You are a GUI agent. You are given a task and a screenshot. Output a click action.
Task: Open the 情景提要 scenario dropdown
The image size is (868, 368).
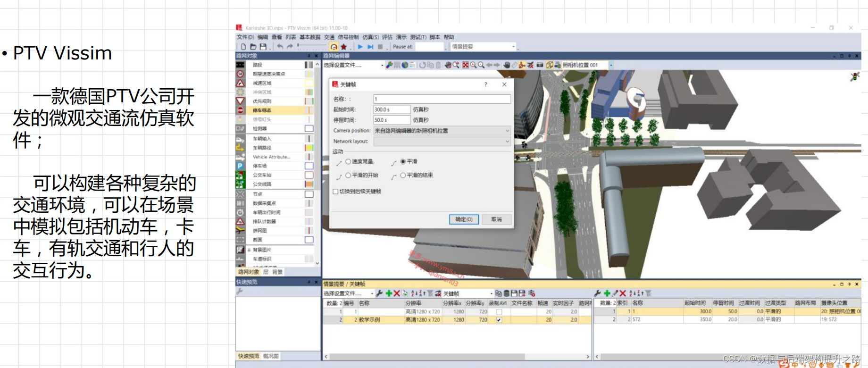tap(483, 47)
